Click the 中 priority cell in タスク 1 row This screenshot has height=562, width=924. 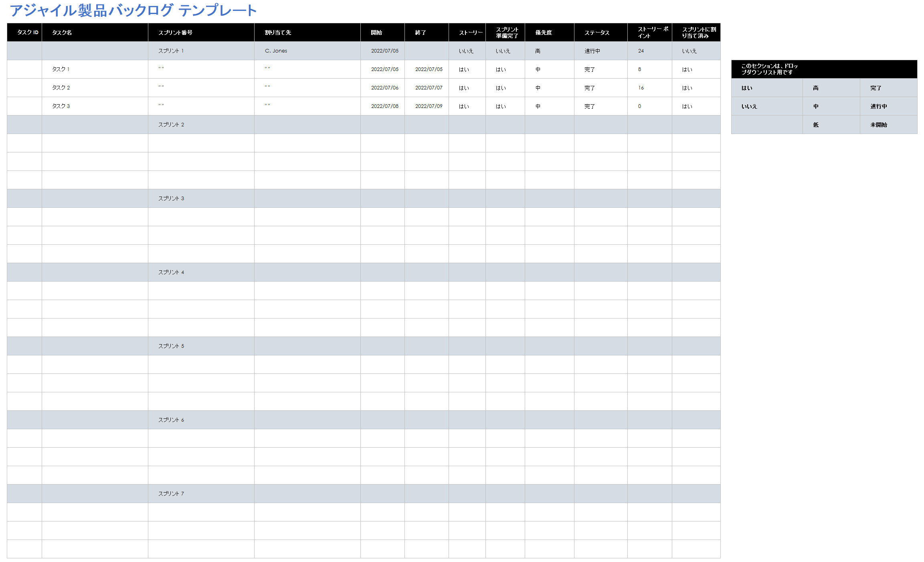tap(550, 69)
